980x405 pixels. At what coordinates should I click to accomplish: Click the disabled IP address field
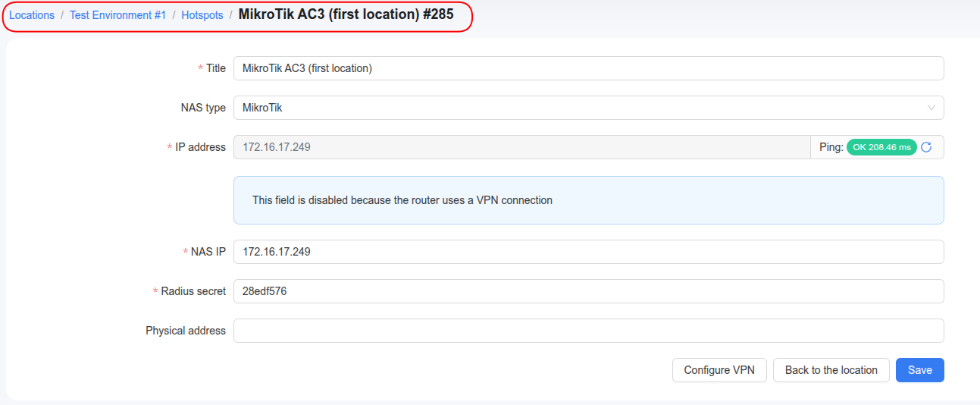521,147
